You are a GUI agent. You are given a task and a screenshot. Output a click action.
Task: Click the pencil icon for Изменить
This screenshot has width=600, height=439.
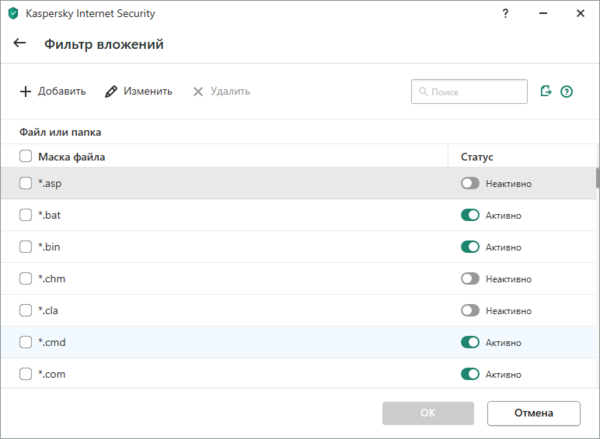coord(111,91)
